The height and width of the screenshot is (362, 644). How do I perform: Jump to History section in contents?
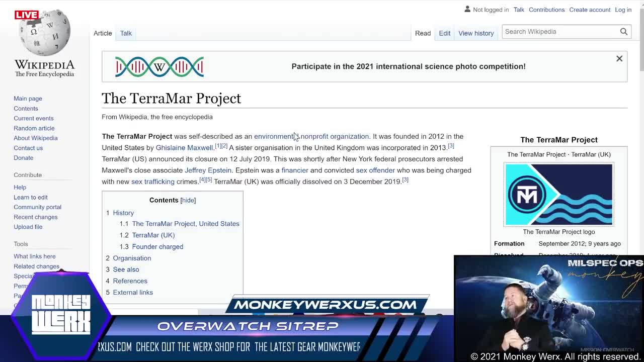[123, 213]
